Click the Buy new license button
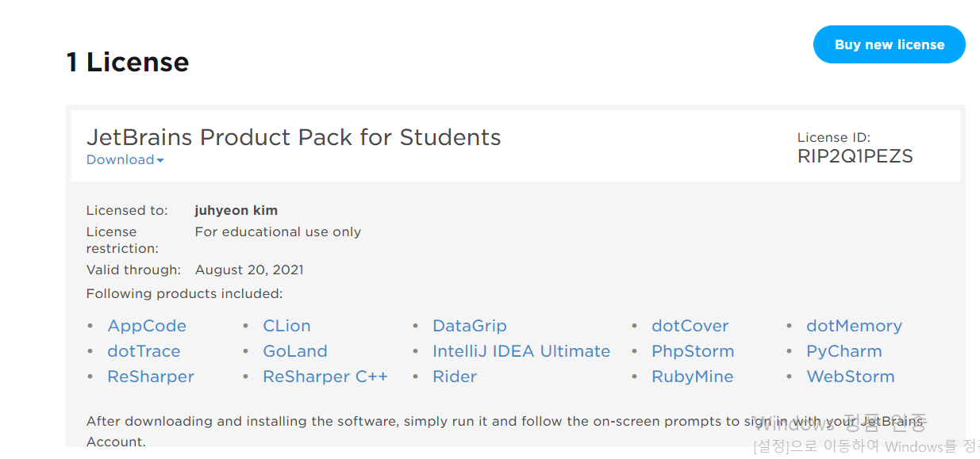Image resolution: width=980 pixels, height=459 pixels. [889, 44]
